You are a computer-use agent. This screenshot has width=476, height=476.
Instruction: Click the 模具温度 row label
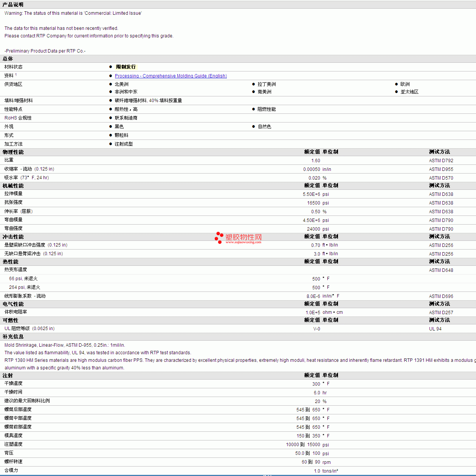13,436
